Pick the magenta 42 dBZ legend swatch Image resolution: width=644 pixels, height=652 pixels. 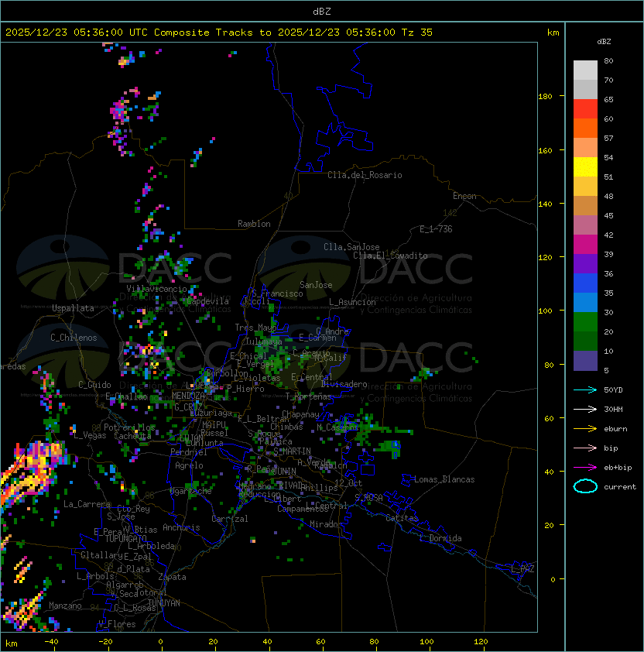click(585, 245)
